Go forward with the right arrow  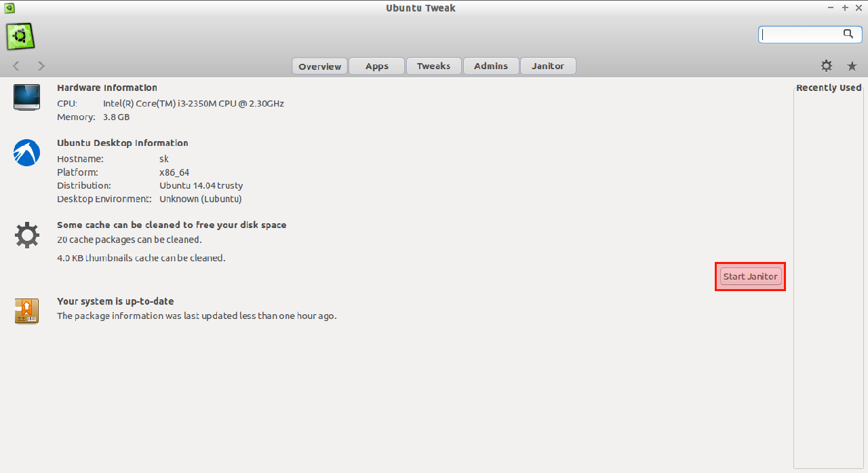coord(41,66)
